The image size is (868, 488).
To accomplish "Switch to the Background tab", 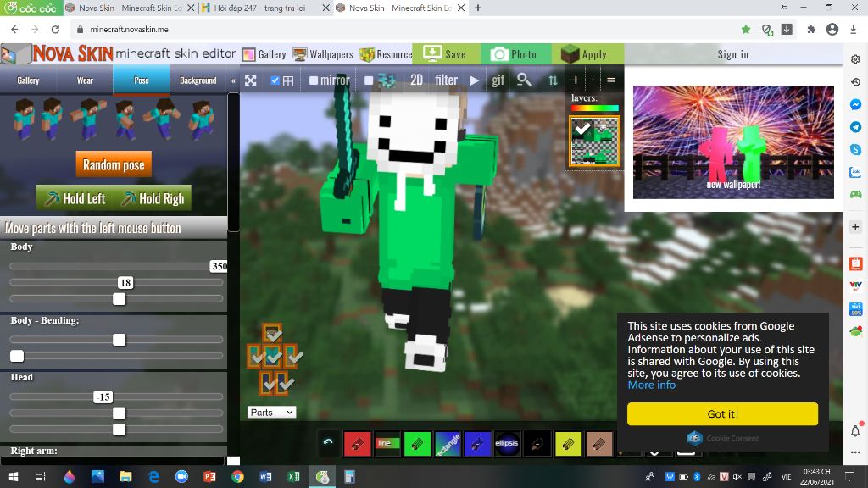I will click(x=198, y=80).
